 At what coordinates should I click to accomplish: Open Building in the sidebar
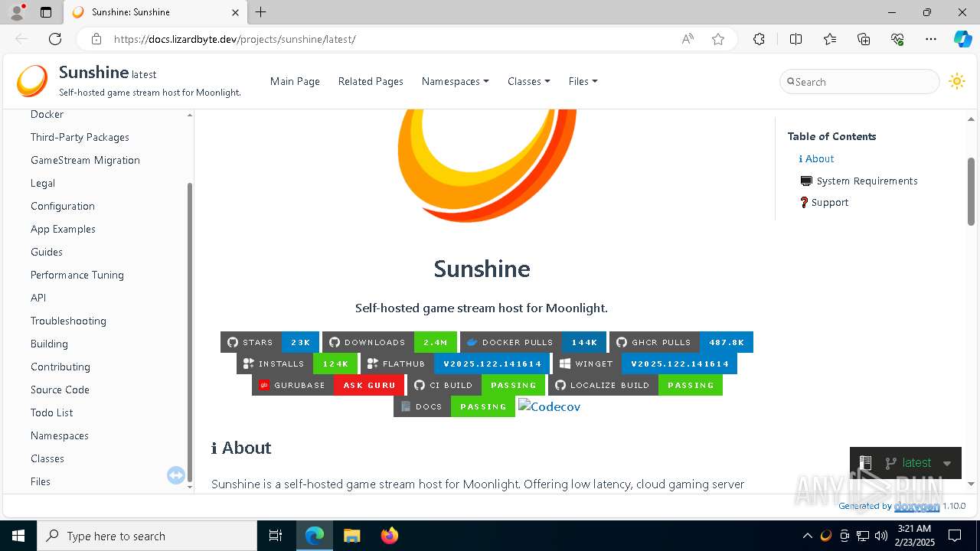[x=49, y=344]
